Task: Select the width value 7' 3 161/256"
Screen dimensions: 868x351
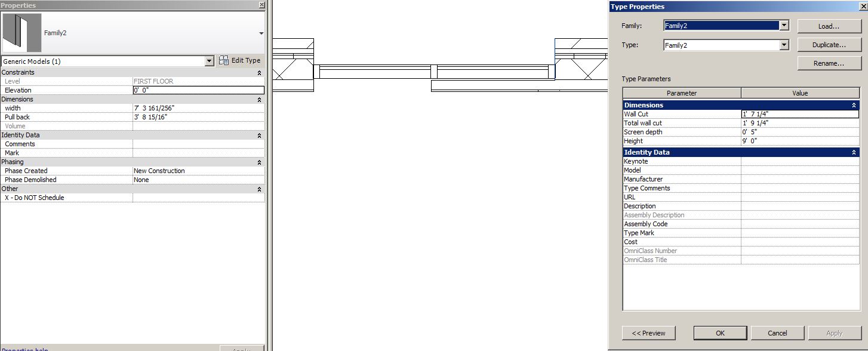Action: pyautogui.click(x=198, y=108)
